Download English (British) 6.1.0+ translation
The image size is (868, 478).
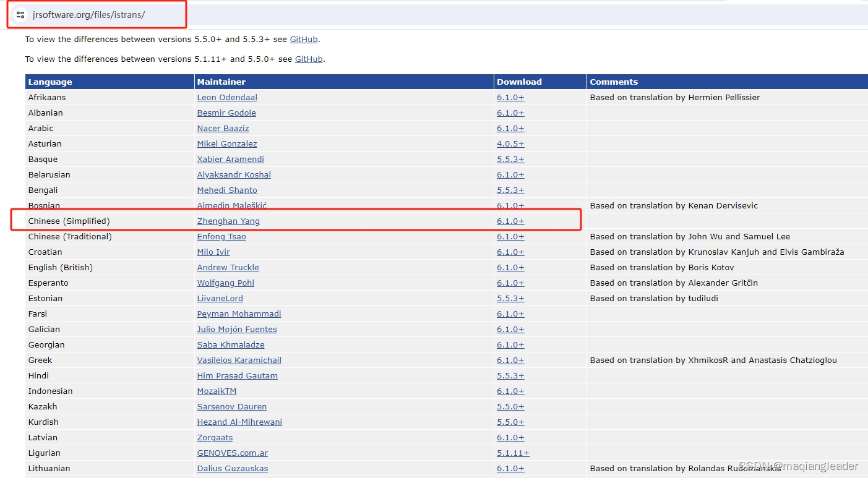click(x=510, y=267)
